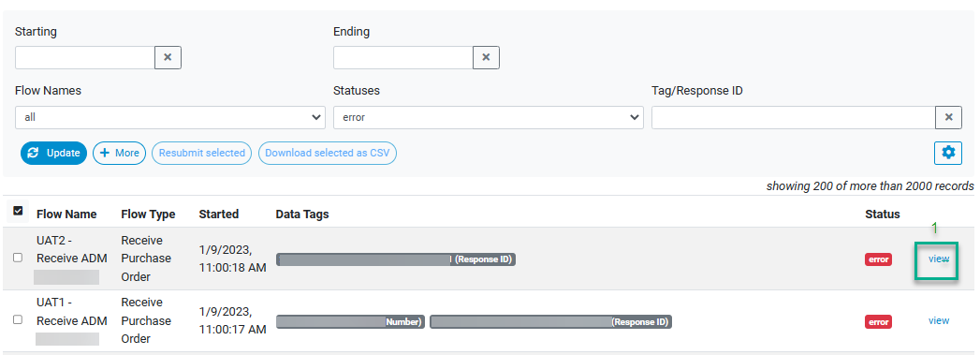Image resolution: width=980 pixels, height=355 pixels.
Task: Open settings with the gear icon
Action: tap(948, 153)
